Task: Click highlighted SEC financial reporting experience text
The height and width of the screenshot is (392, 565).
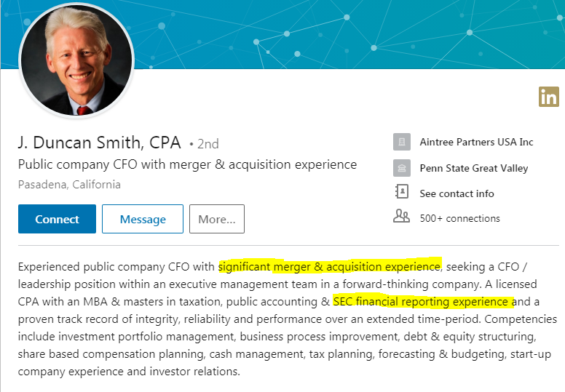Action: pos(423,301)
